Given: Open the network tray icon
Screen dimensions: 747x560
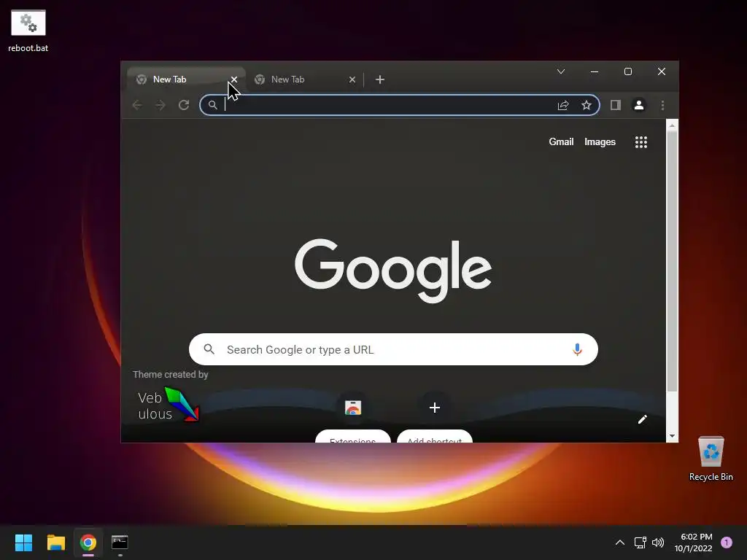Looking at the screenshot, I should pos(640,542).
